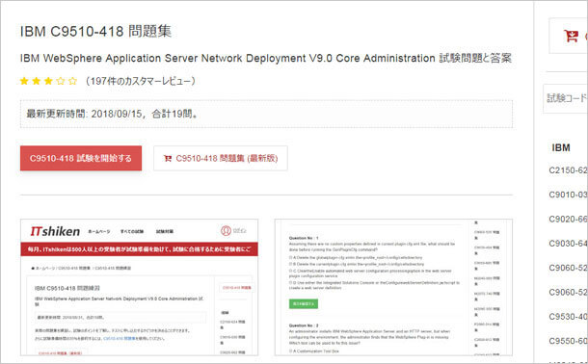Open the Question No 1 preview thumbnail

tap(393, 287)
